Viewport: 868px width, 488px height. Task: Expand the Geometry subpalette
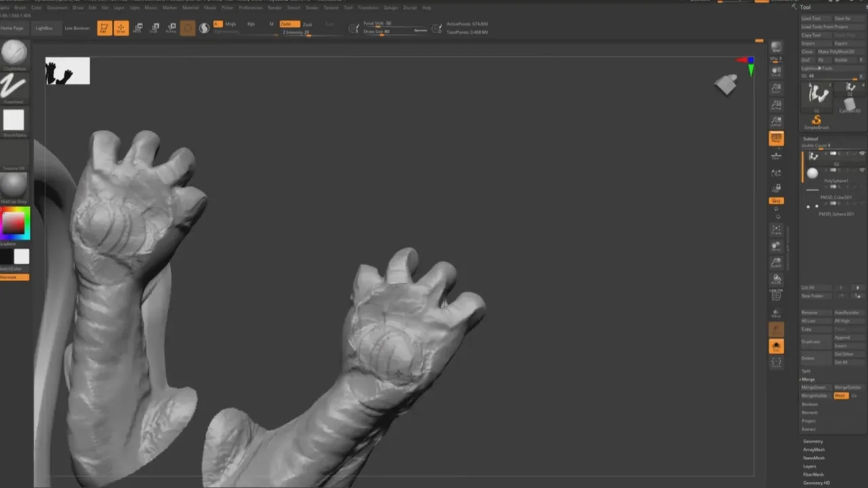pyautogui.click(x=812, y=441)
